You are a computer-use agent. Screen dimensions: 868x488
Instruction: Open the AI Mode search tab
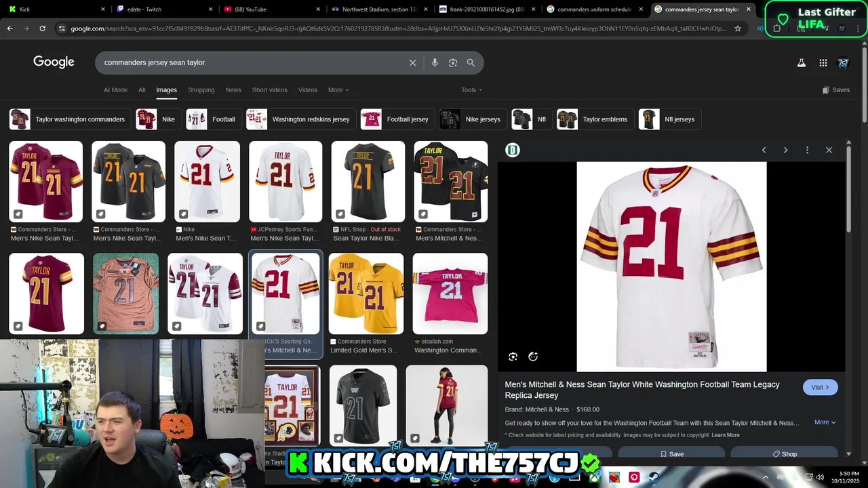tap(115, 90)
